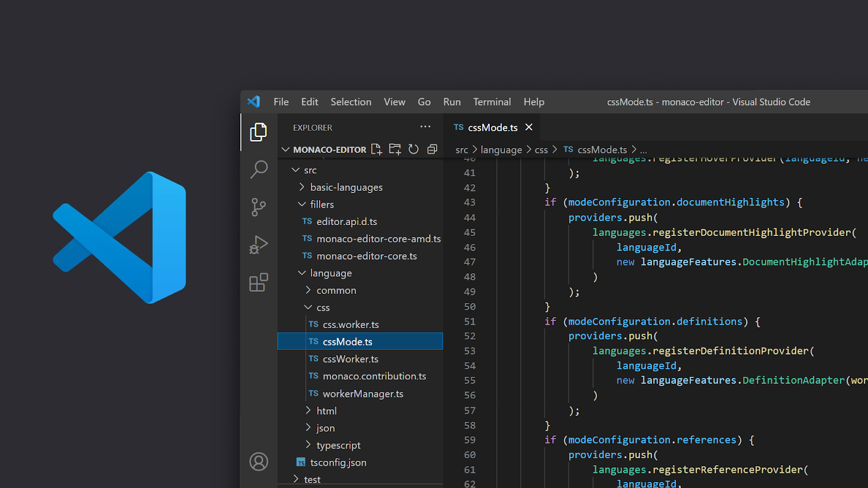The height and width of the screenshot is (488, 868).
Task: Close the cssMode.ts editor tab
Action: click(529, 127)
